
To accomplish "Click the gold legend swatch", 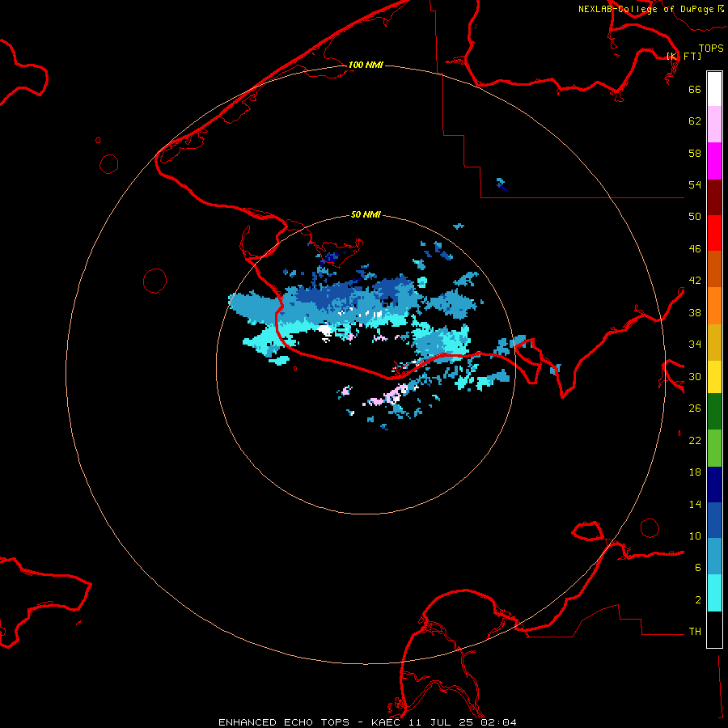I will pyautogui.click(x=714, y=342).
